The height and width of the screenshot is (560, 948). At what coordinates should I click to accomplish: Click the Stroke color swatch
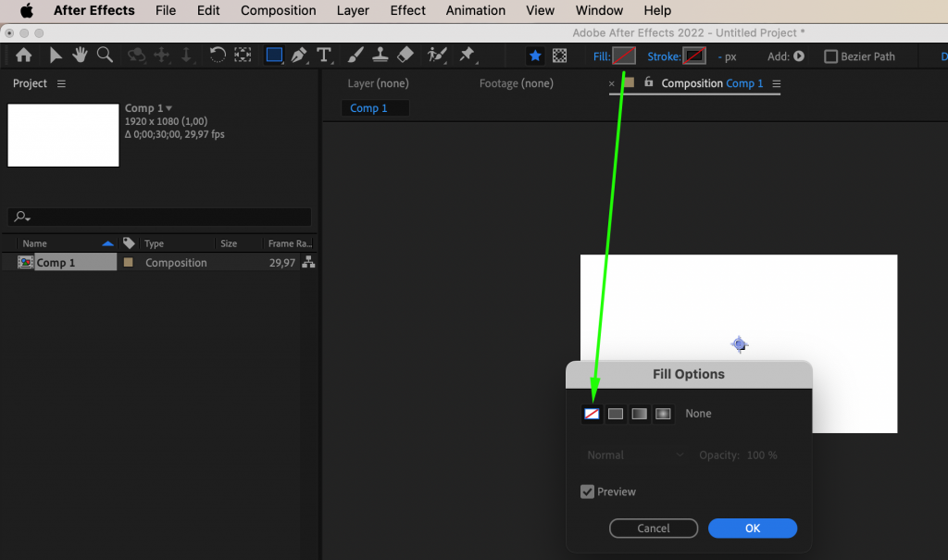pos(694,56)
